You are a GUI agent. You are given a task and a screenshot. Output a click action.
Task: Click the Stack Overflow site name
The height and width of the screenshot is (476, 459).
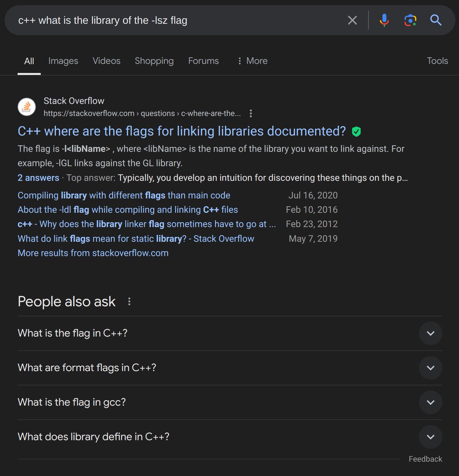click(x=74, y=101)
